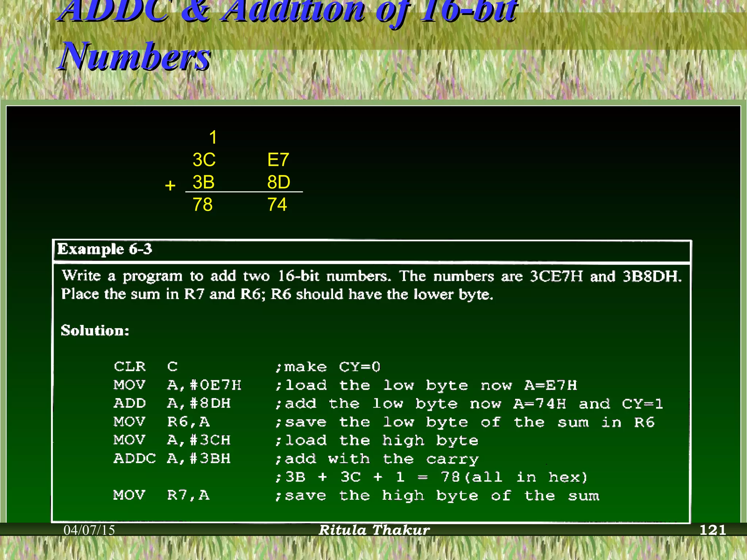Viewport: 747px width, 560px height.
Task: Click the plus sign before 3B
Action: 170,186
